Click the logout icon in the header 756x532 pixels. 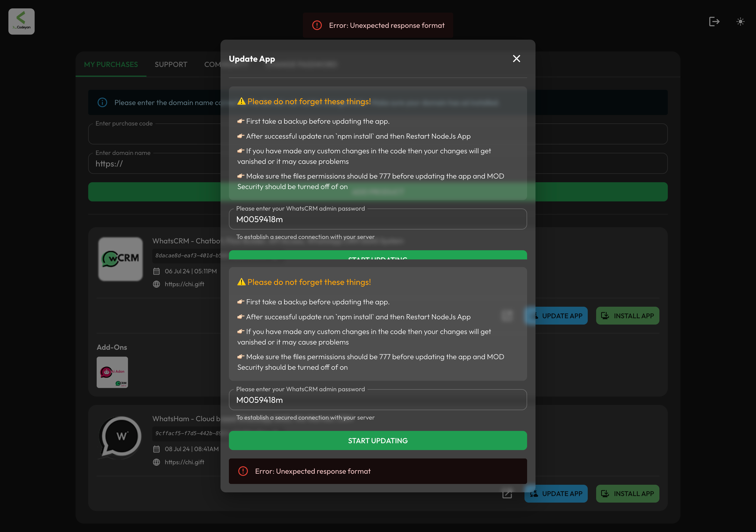click(714, 22)
